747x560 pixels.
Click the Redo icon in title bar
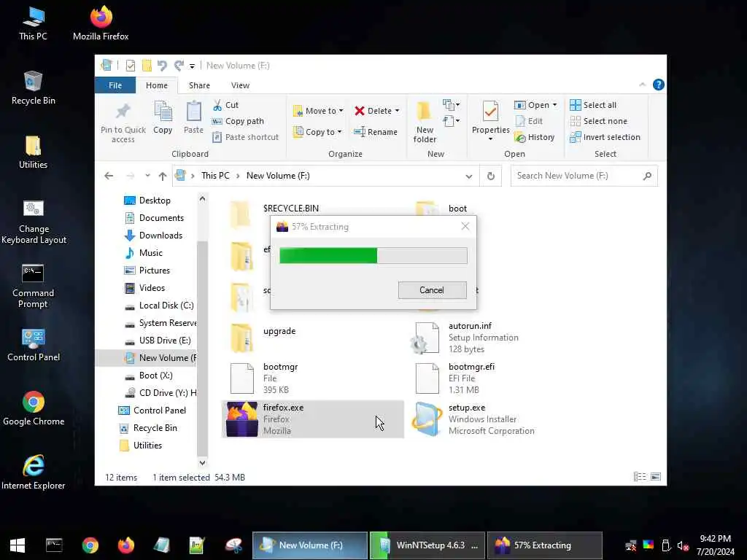179,66
